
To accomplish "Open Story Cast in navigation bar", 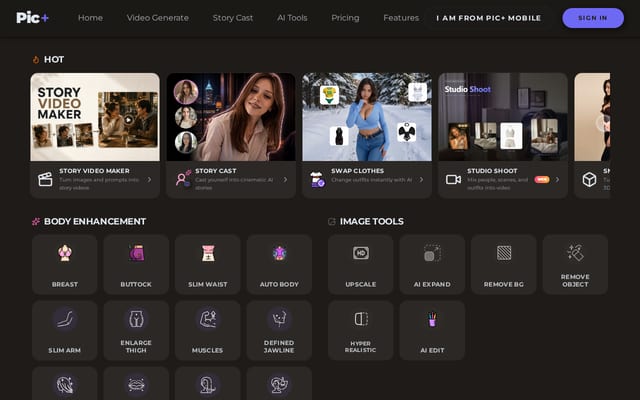I will (x=233, y=18).
